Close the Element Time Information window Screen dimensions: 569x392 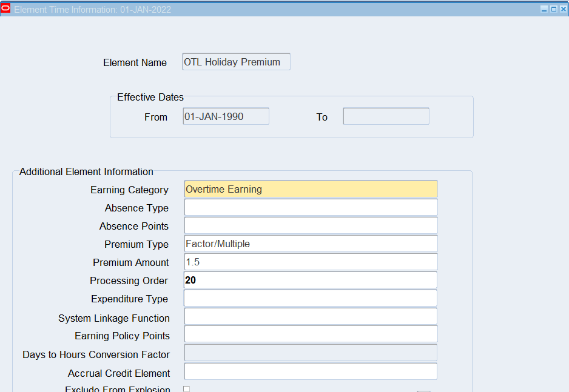click(562, 9)
